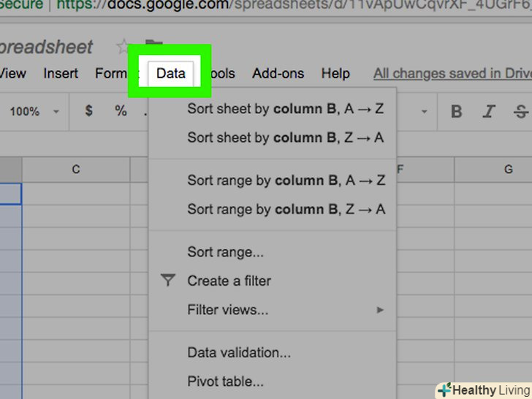Toggle strikethrough formatting

coord(520,112)
